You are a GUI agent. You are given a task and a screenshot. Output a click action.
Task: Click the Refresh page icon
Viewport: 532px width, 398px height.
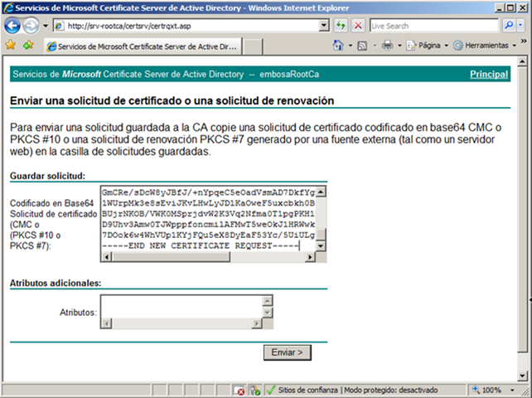click(341, 26)
